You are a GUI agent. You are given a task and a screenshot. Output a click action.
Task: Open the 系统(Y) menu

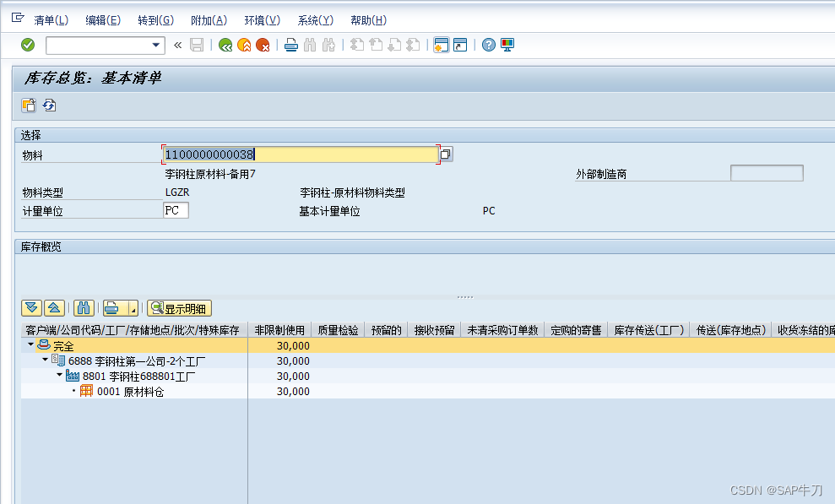click(x=315, y=20)
